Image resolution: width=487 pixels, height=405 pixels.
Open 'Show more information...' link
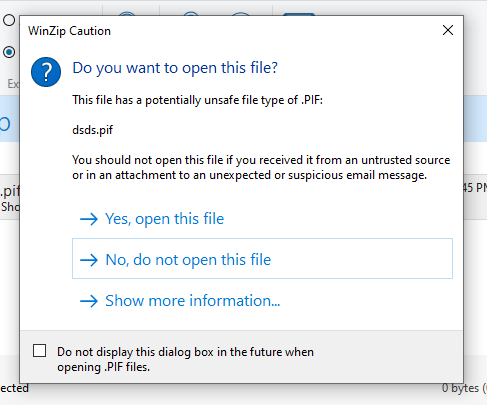coord(180,301)
